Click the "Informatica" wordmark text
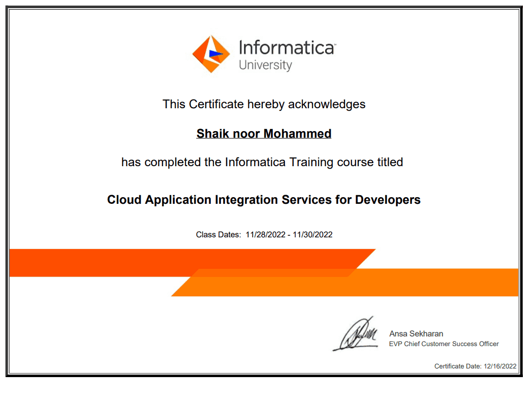 click(287, 47)
